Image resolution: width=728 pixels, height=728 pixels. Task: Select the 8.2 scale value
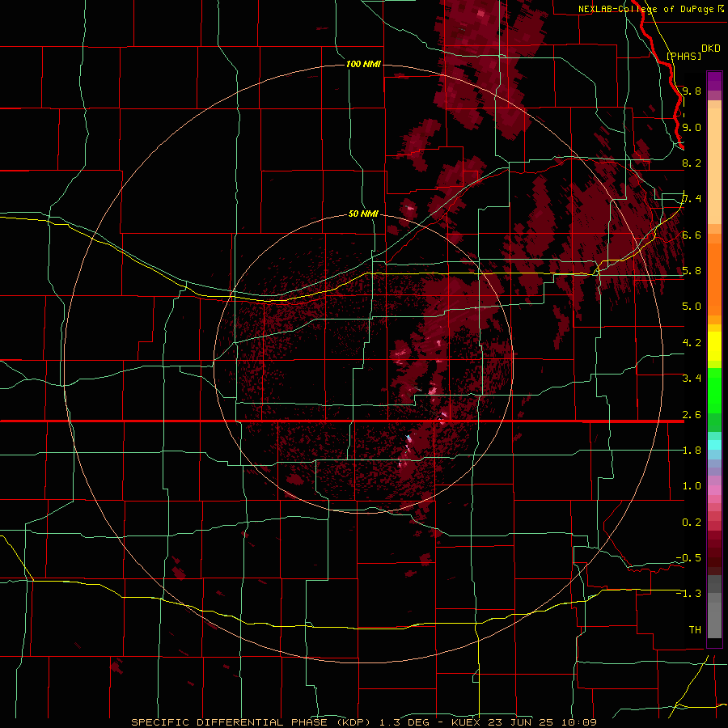pyautogui.click(x=692, y=163)
